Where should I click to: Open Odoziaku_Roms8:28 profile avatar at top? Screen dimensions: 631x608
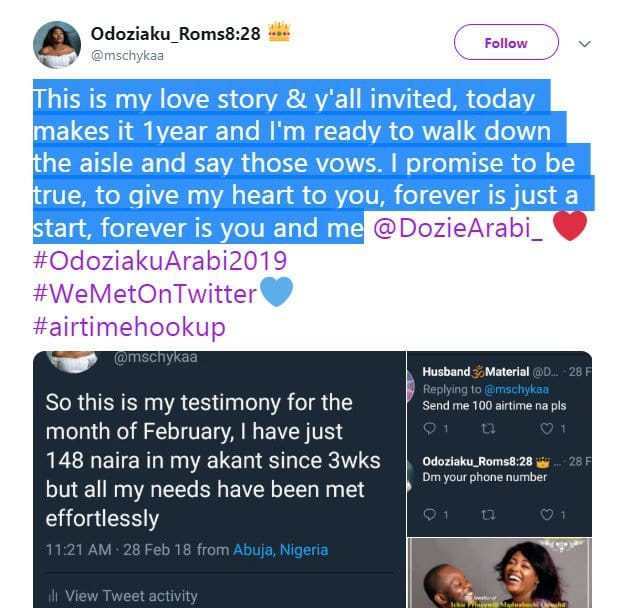point(57,44)
